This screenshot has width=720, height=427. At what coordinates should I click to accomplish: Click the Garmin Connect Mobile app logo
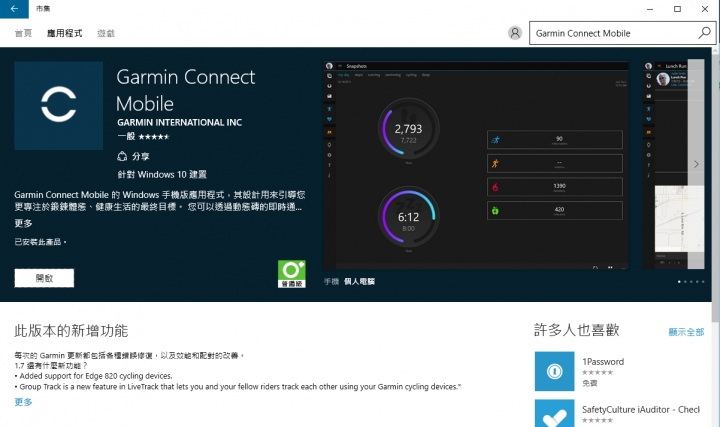[58, 106]
